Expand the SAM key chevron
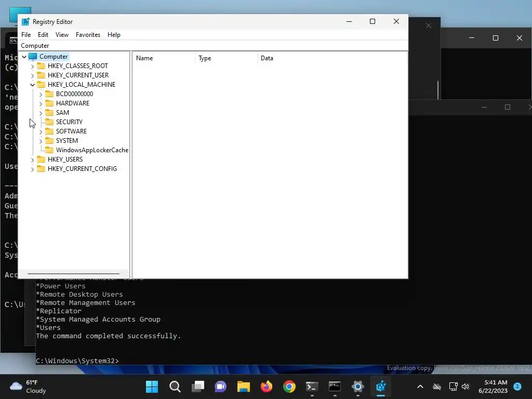This screenshot has width=532, height=399. (x=41, y=113)
